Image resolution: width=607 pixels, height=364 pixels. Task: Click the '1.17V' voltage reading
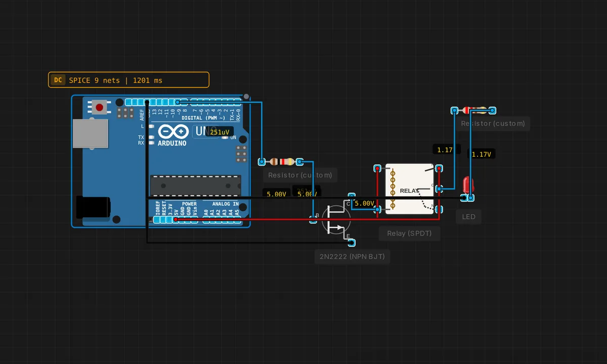coord(482,154)
